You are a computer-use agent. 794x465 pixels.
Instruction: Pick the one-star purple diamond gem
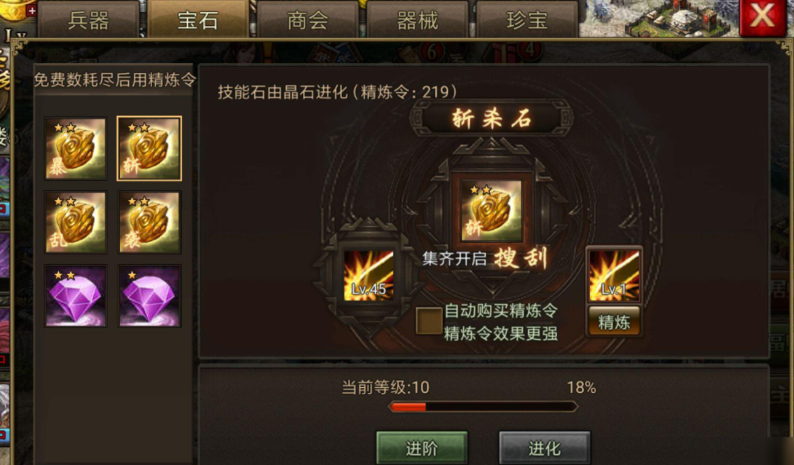click(149, 296)
